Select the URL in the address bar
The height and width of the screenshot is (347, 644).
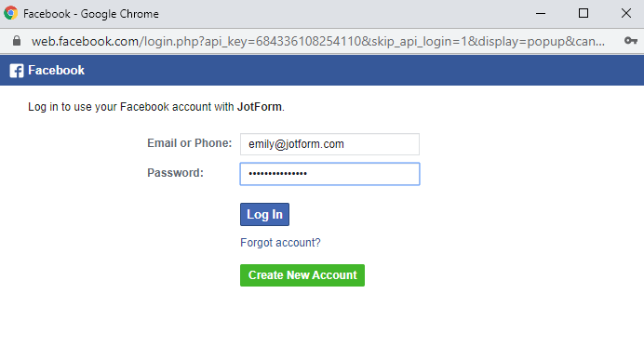pos(318,41)
